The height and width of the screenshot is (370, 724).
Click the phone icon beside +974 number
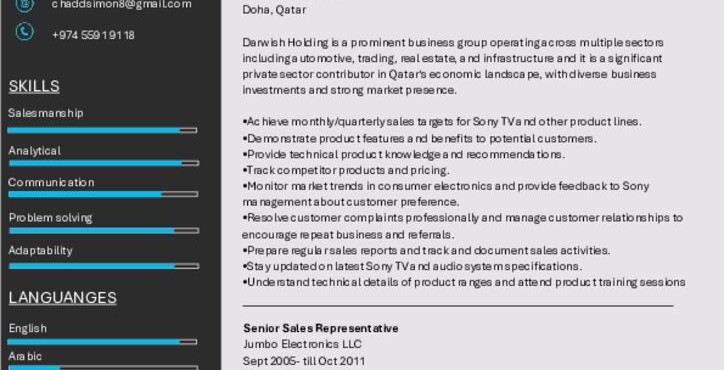24,32
